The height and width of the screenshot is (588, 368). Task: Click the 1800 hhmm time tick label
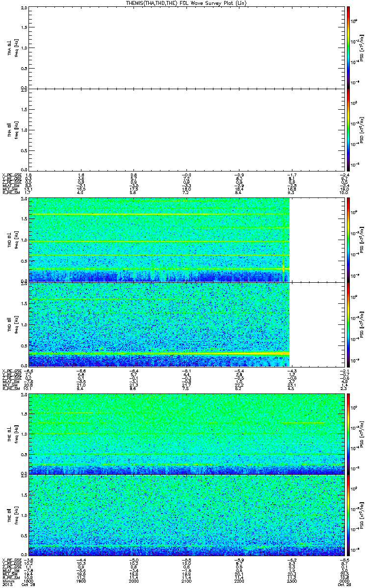pyautogui.click(x=29, y=581)
